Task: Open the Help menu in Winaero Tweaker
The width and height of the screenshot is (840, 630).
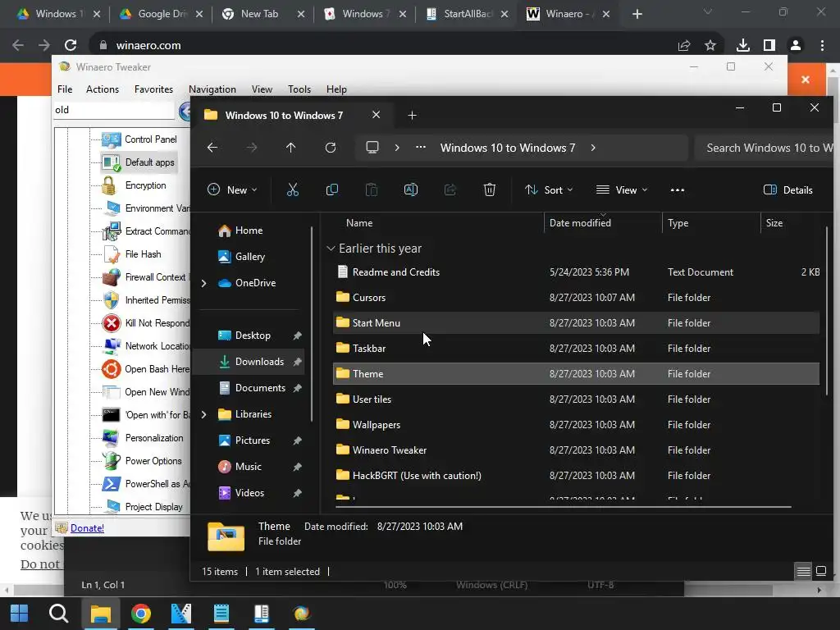Action: (x=336, y=89)
